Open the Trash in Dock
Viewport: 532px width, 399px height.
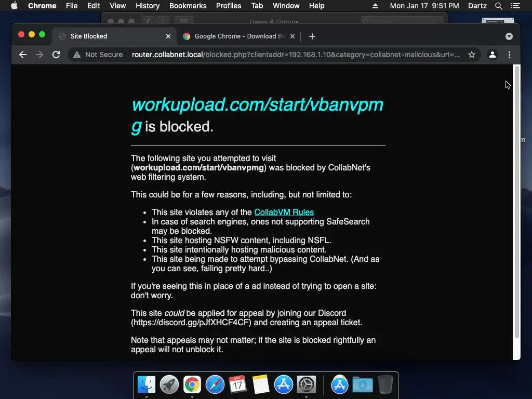385,385
